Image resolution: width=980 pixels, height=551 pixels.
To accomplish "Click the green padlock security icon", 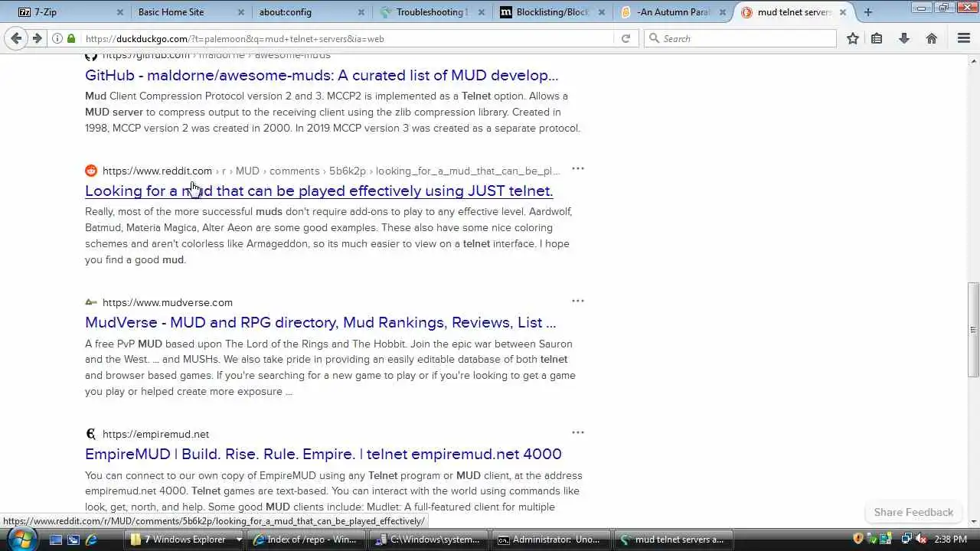I will click(x=71, y=38).
